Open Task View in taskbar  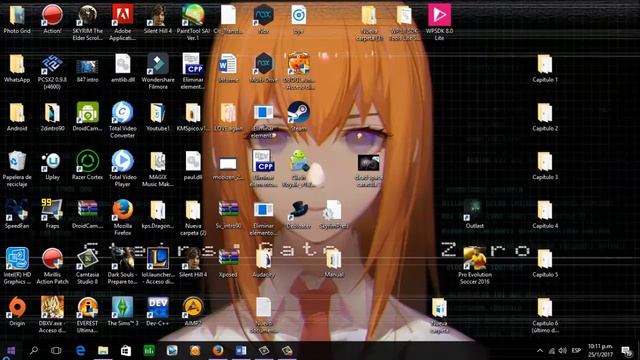(x=56, y=351)
